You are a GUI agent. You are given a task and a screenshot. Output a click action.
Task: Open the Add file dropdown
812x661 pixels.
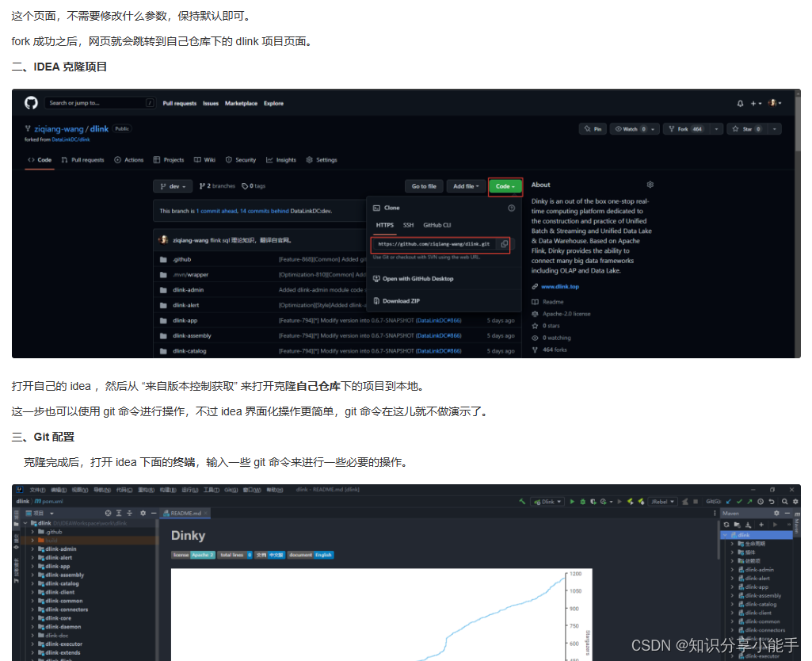point(466,186)
